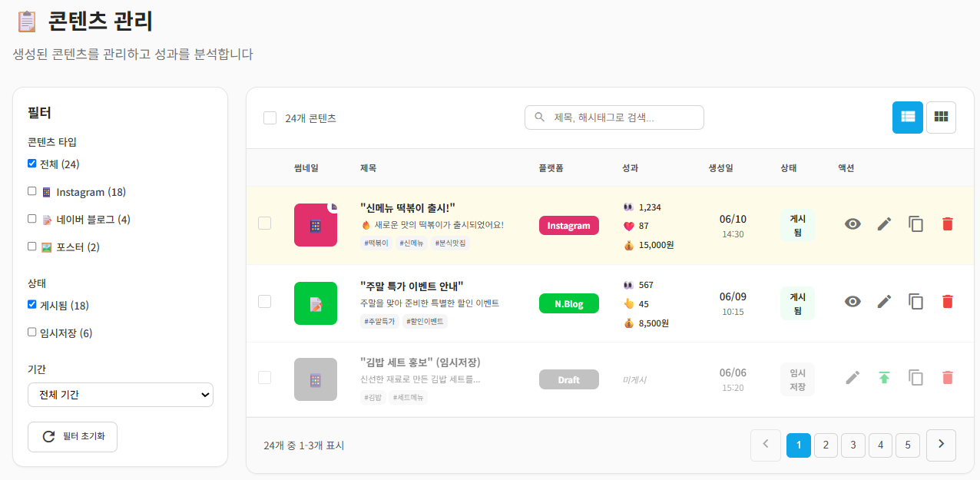This screenshot has height=480, width=980.
Task: Delete the 주말 특가 이벤트 post
Action: tap(948, 302)
